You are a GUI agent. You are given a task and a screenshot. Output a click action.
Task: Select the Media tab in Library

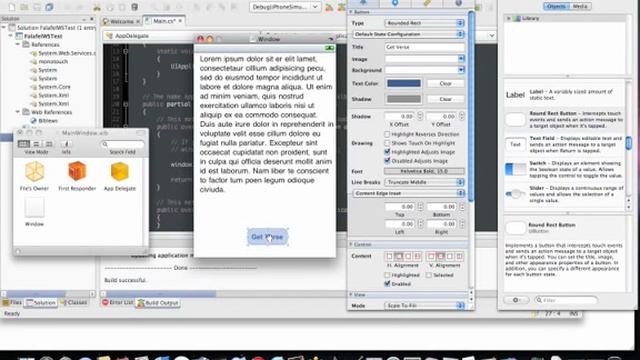[580, 7]
